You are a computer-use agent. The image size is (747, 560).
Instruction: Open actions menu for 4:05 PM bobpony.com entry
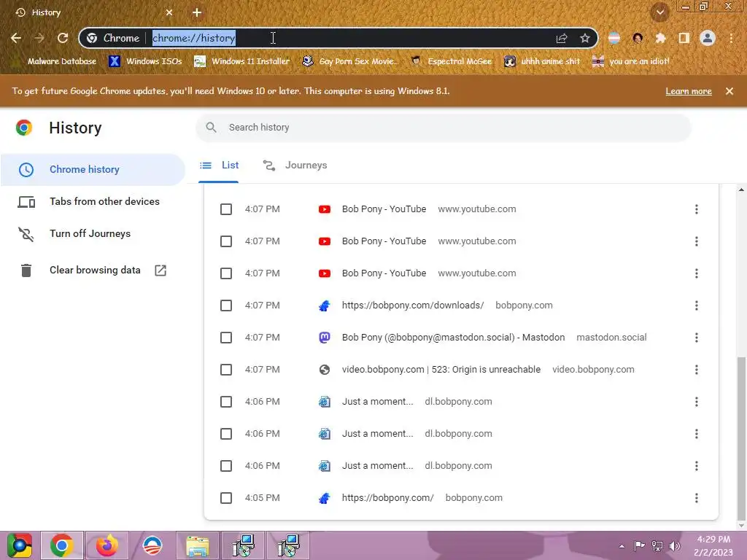[x=697, y=498]
